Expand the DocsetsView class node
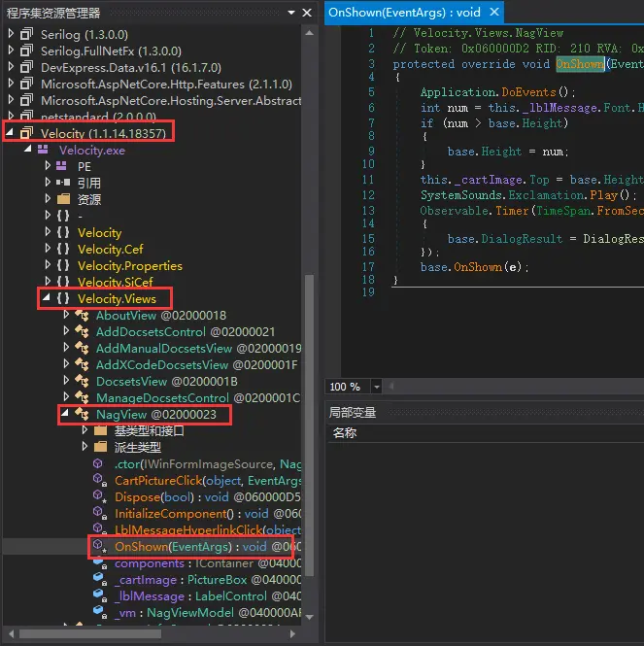 coord(66,382)
